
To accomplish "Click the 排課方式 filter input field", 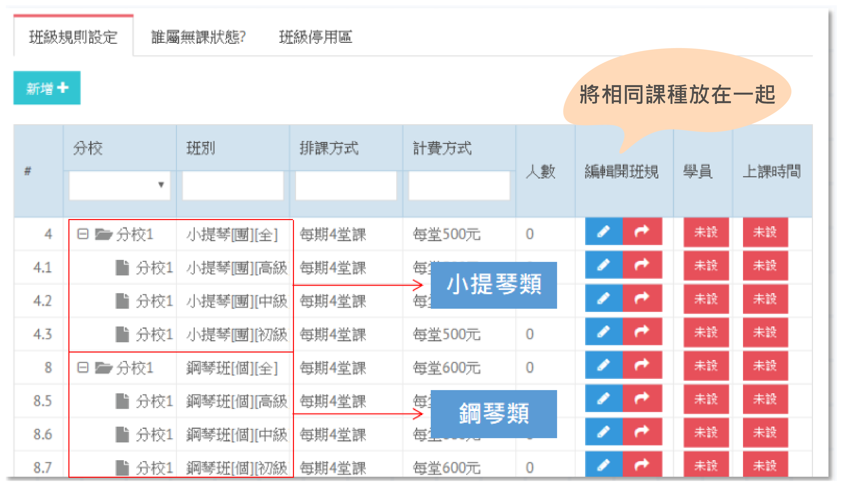I will click(346, 186).
